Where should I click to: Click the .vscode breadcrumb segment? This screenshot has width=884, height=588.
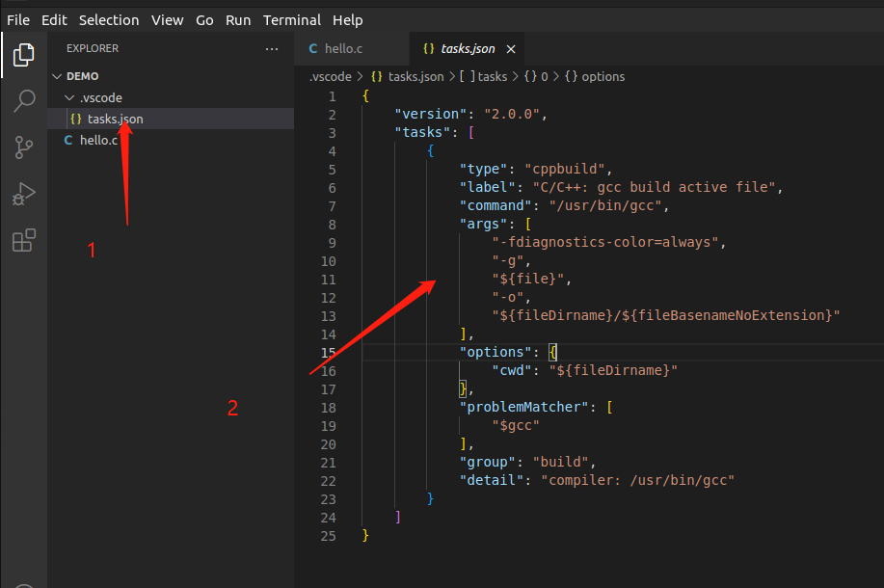coord(331,76)
